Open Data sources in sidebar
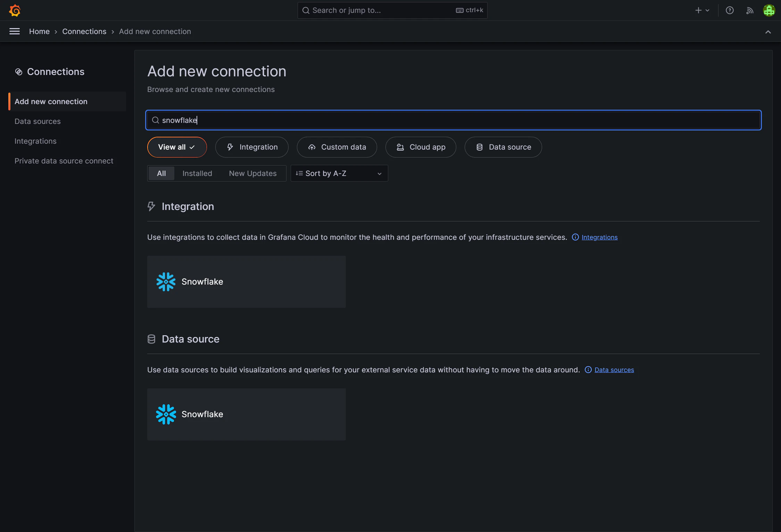Viewport: 781px width, 532px height. [38, 121]
